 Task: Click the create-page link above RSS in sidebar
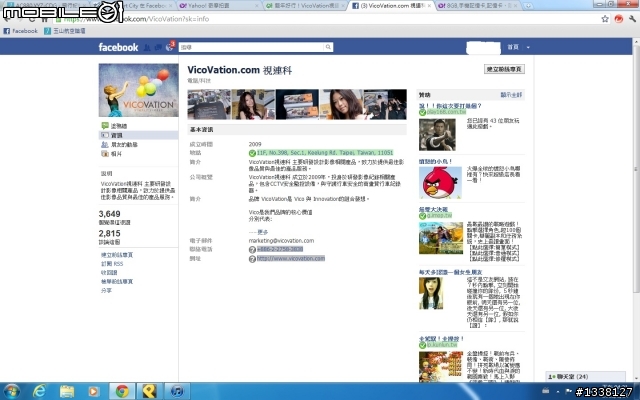117,255
